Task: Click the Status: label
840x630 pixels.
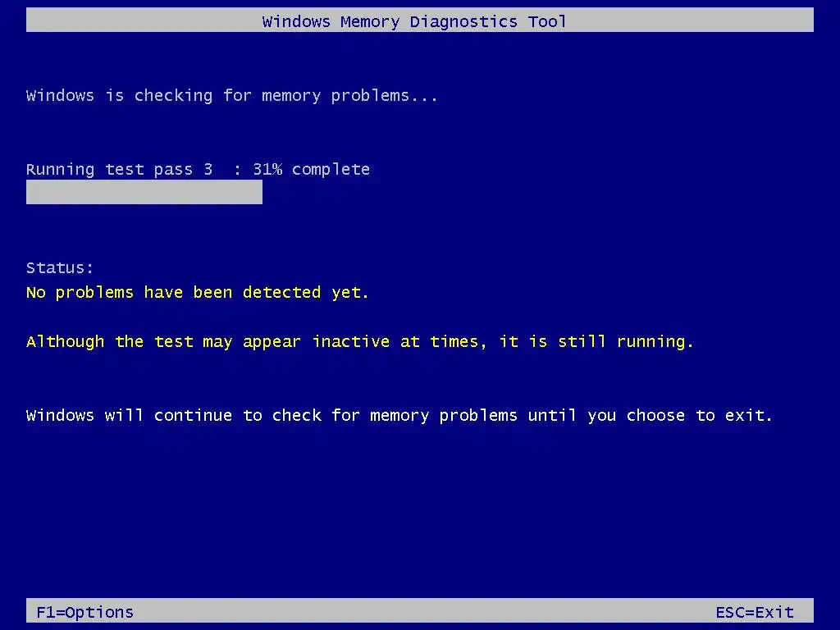Action: (59, 268)
